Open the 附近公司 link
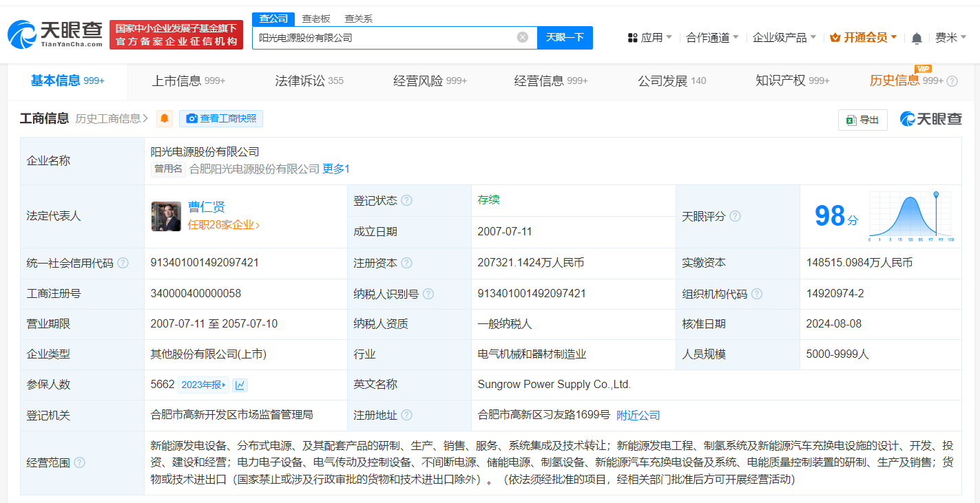The image size is (980, 503). point(638,416)
